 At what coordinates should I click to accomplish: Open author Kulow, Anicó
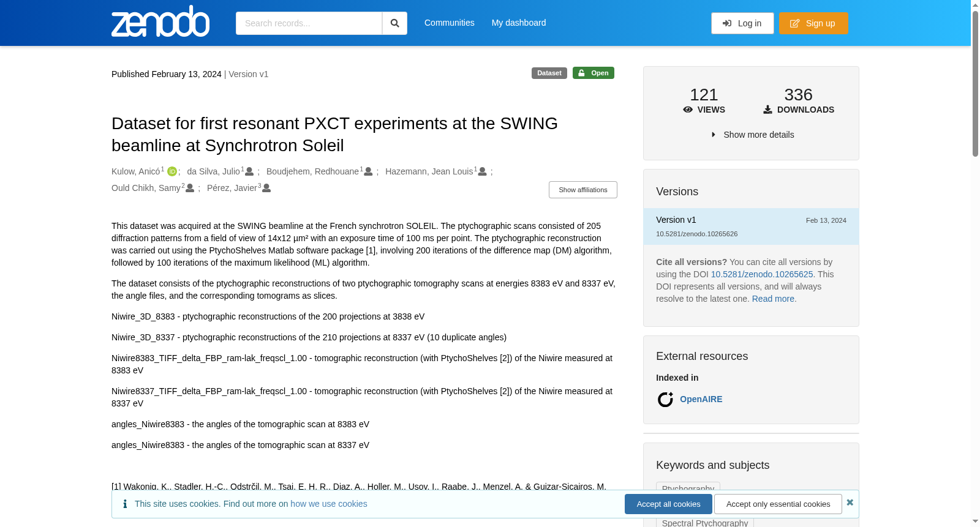[136, 171]
